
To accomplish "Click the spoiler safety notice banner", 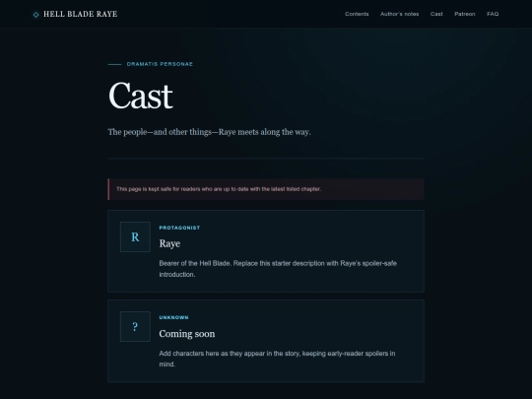I will (266, 189).
